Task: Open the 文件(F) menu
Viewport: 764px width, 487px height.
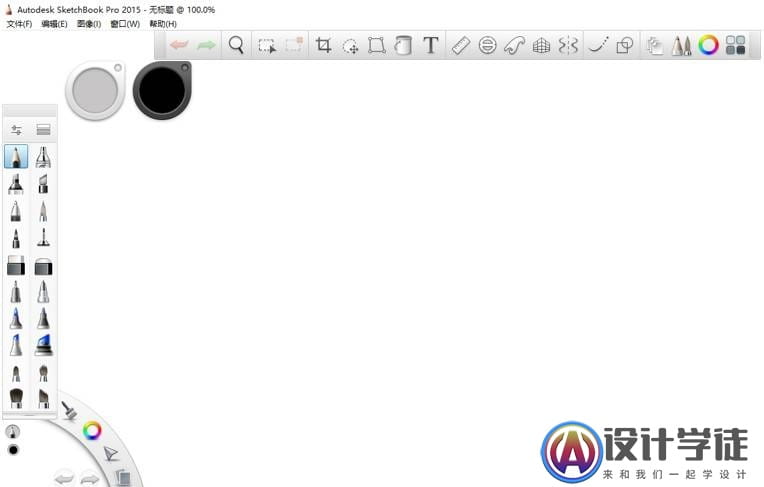Action: tap(19, 24)
